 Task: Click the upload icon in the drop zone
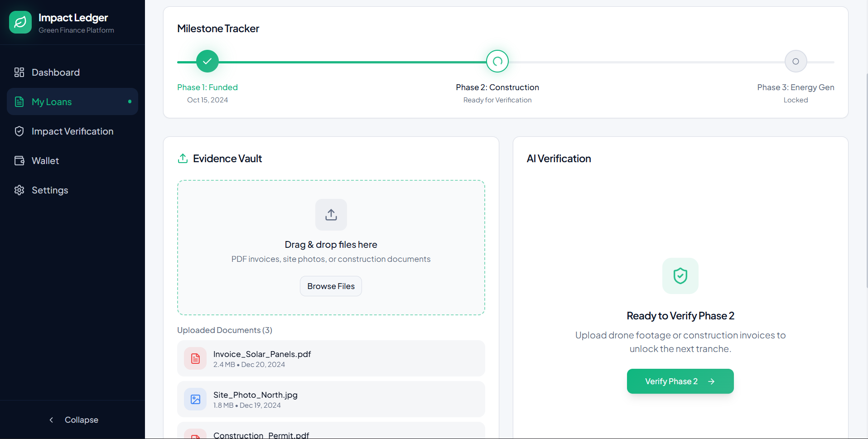(331, 215)
